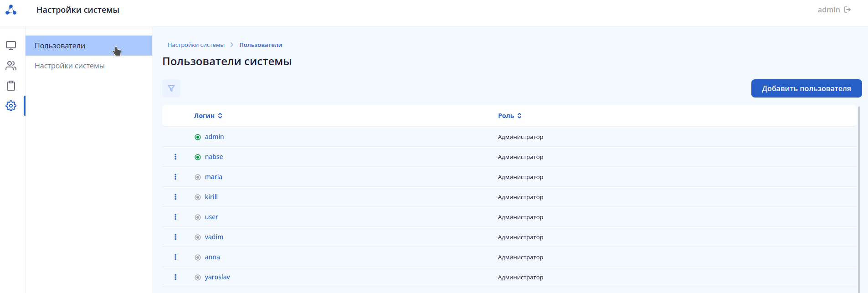Open the users group sidebar icon
The width and height of the screenshot is (868, 293).
click(x=11, y=66)
